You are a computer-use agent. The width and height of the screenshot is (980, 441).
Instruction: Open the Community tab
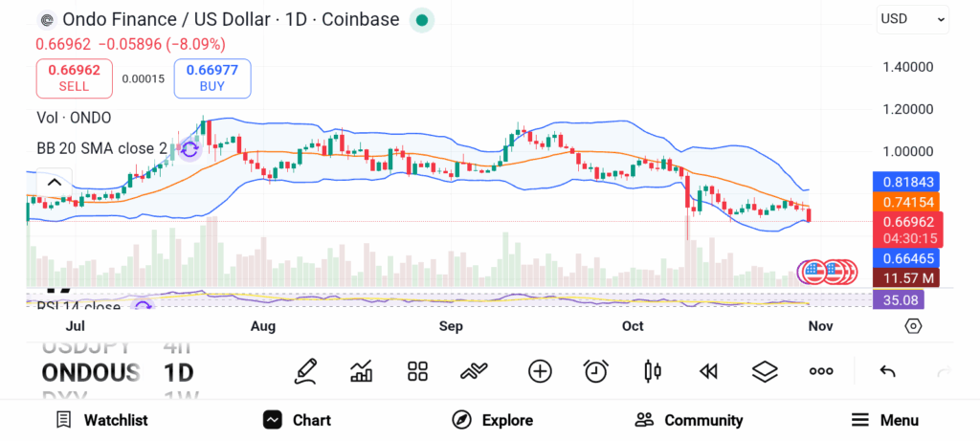click(689, 420)
